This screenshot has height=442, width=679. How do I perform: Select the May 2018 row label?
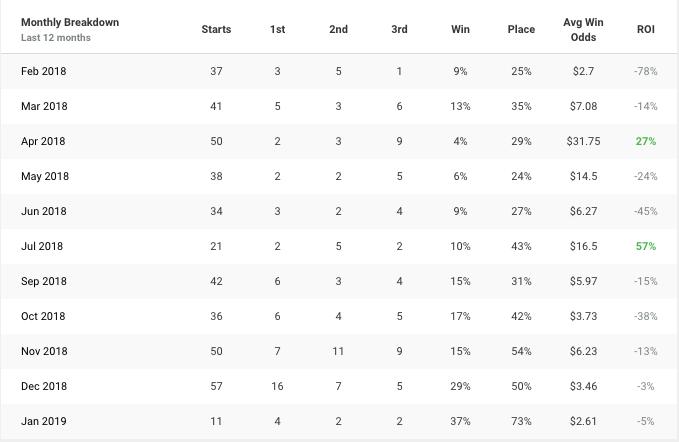click(x=45, y=176)
